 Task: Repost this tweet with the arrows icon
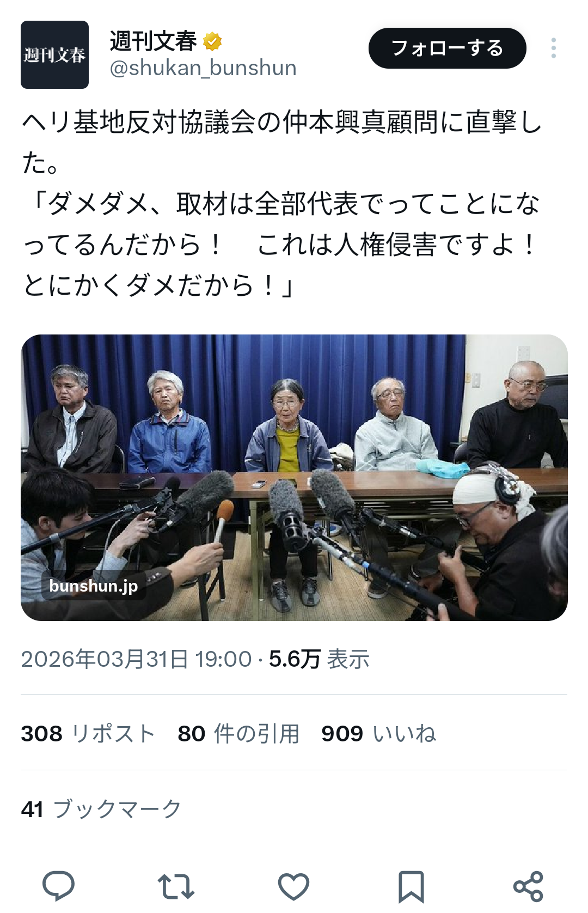tap(176, 886)
